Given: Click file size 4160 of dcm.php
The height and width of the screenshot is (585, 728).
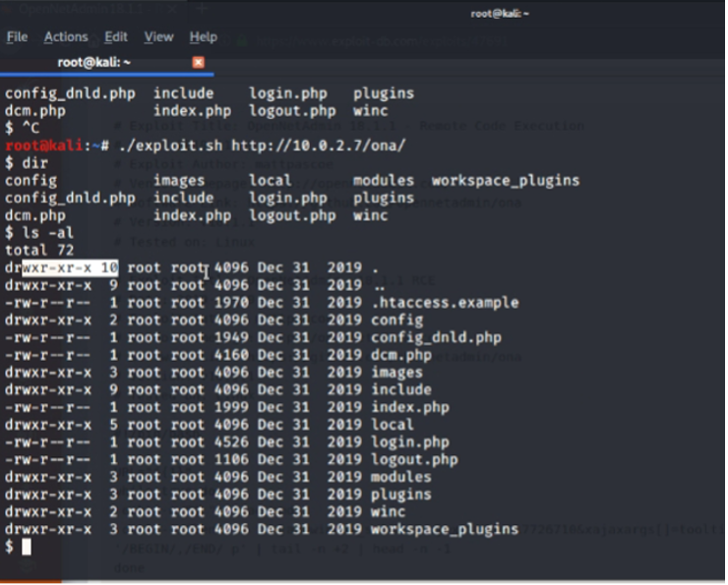Looking at the screenshot, I should [231, 355].
